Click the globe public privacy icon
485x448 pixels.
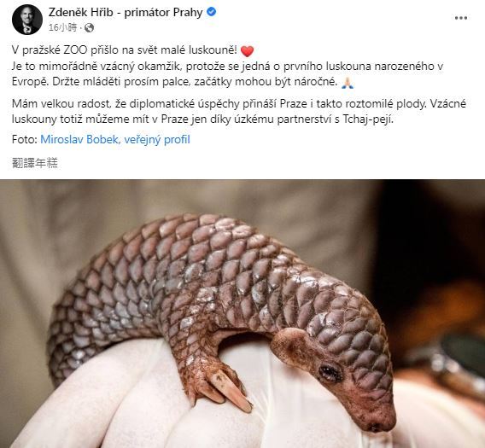[89, 28]
